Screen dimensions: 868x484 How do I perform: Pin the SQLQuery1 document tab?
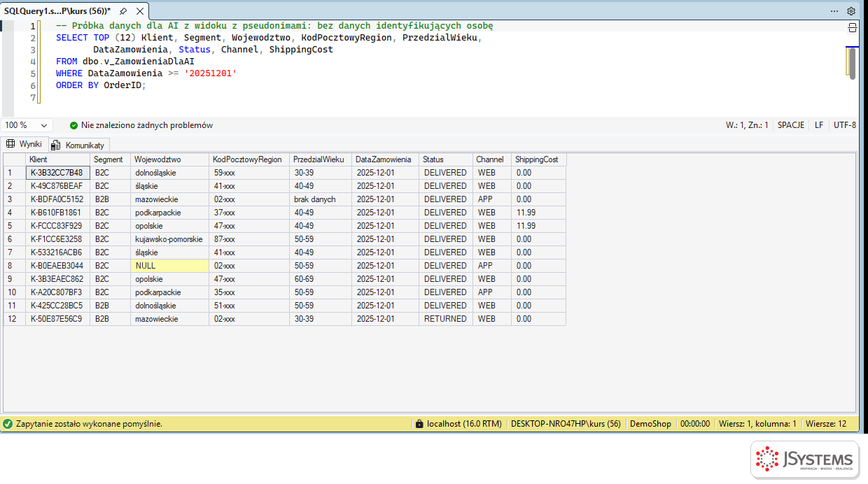pos(123,11)
